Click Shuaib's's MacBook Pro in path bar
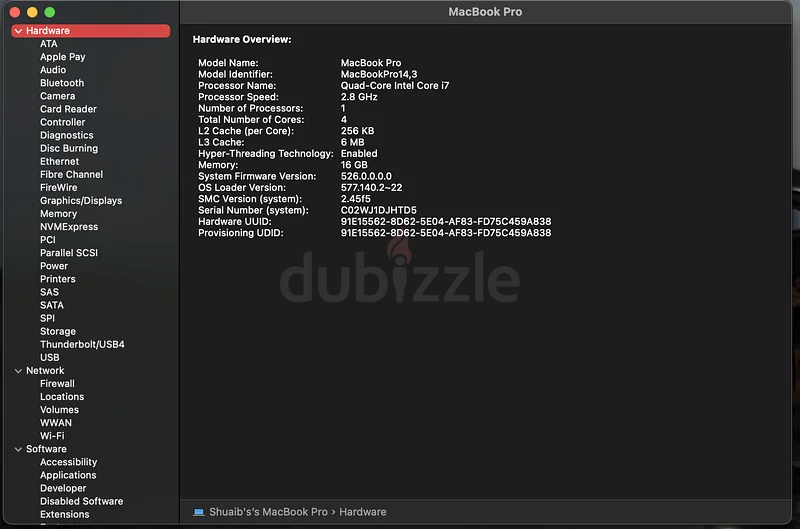Viewport: 800px width, 529px height. click(x=268, y=512)
